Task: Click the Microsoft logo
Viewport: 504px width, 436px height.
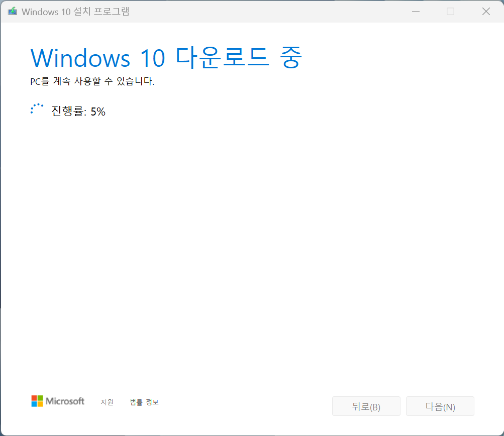Action: click(58, 401)
